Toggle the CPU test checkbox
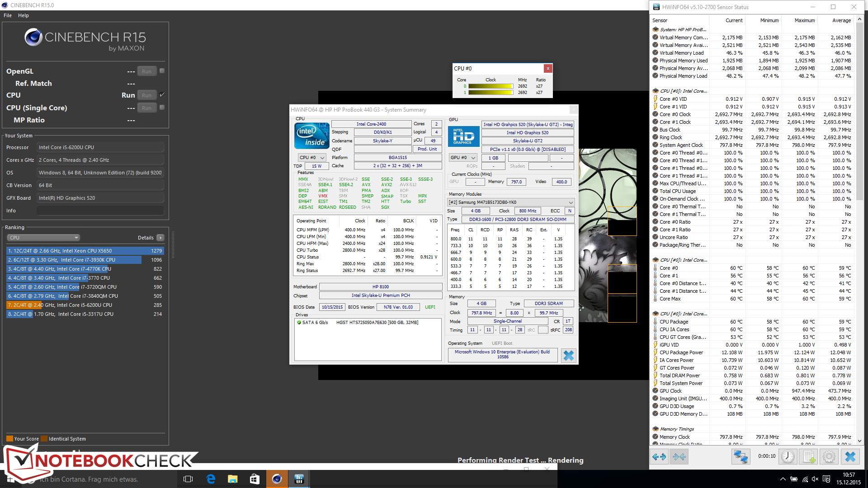 (x=162, y=95)
